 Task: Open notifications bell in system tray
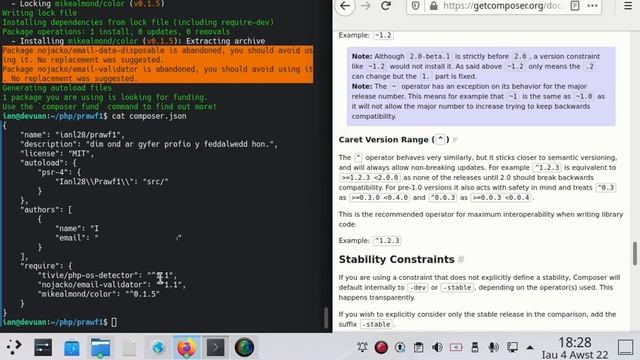click(362, 347)
